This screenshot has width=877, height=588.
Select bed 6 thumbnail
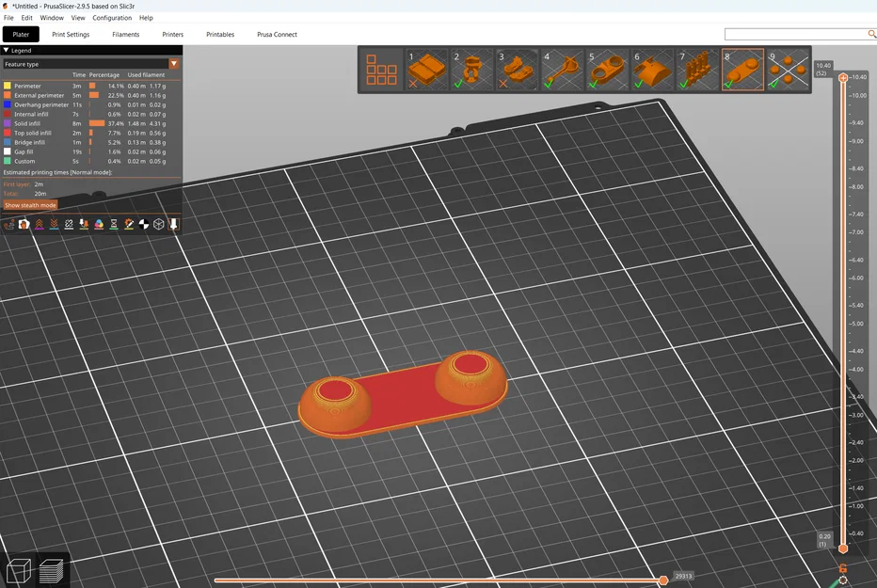(652, 70)
